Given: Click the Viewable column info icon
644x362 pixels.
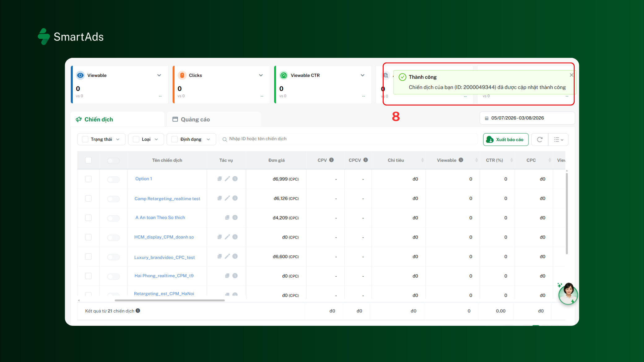Looking at the screenshot, I should pos(461,160).
